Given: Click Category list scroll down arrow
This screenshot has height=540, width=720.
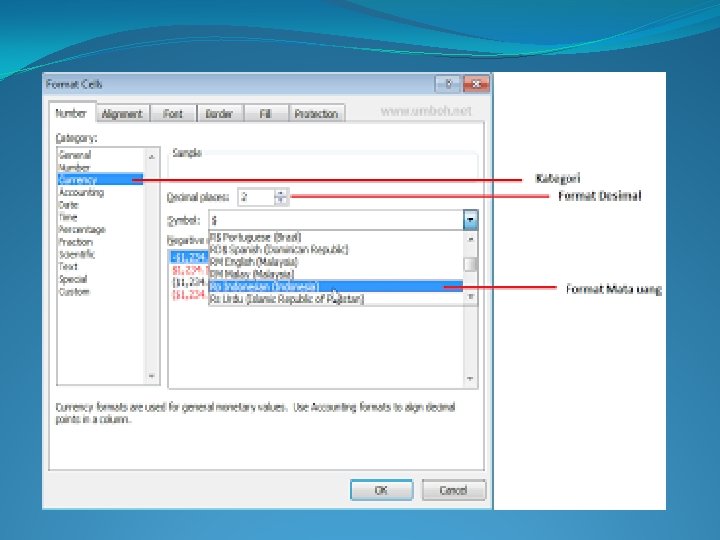Looking at the screenshot, I should pyautogui.click(x=152, y=377).
